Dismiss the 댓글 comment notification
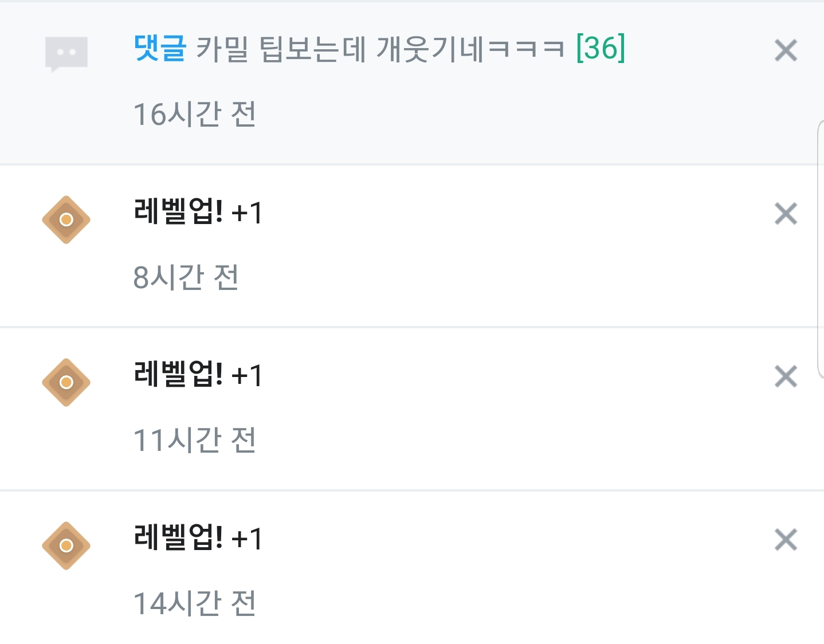The image size is (824, 644). tap(786, 50)
